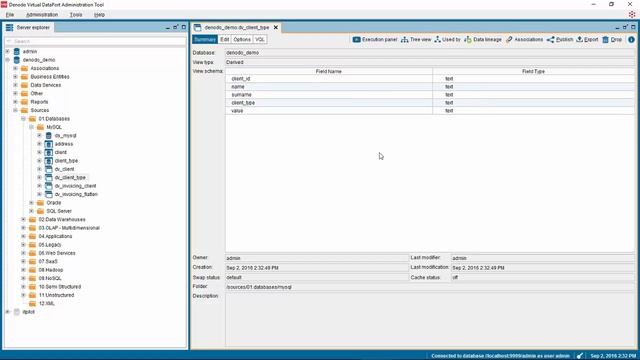Click the Folder path field
640x360 pixels.
[430, 287]
